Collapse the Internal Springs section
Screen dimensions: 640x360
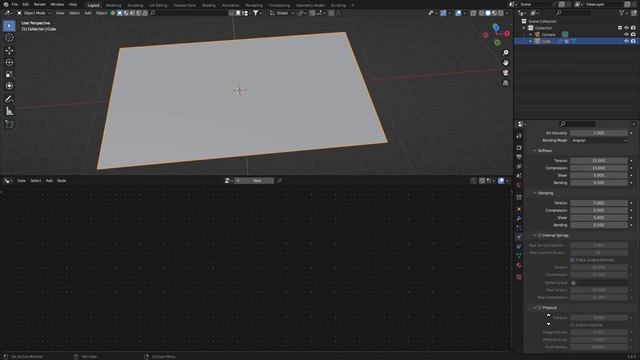pos(534,236)
